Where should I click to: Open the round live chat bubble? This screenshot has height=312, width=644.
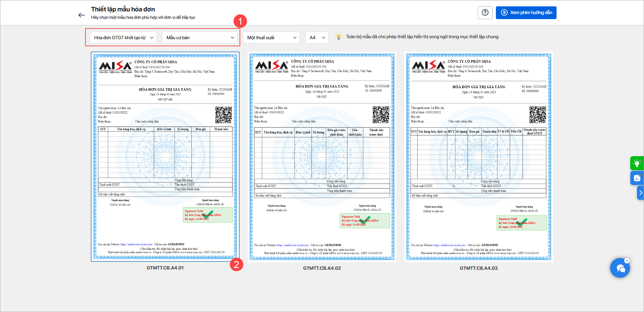tap(620, 268)
